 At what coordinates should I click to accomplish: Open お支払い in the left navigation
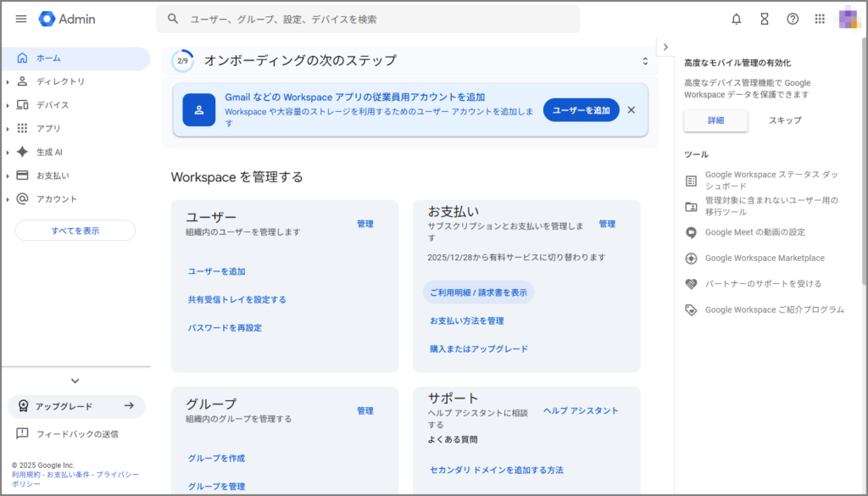[53, 176]
